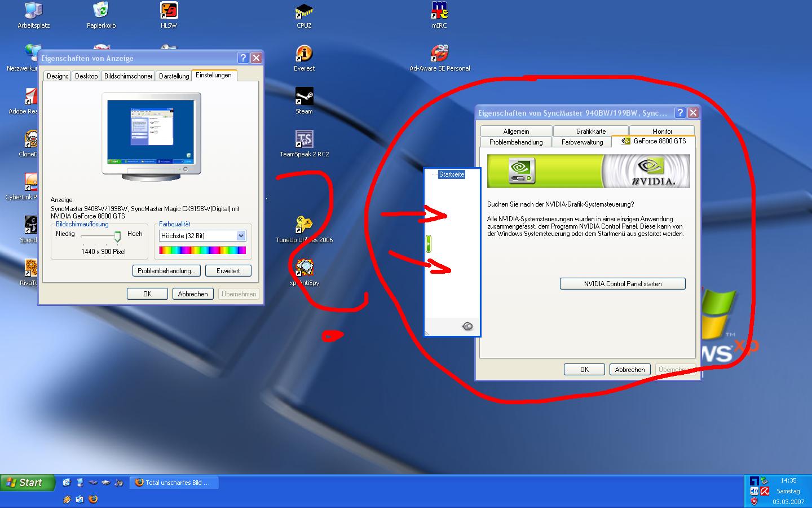The height and width of the screenshot is (508, 812).
Task: Open the xp-AntiSpy desktop shortcut
Action: tap(304, 273)
